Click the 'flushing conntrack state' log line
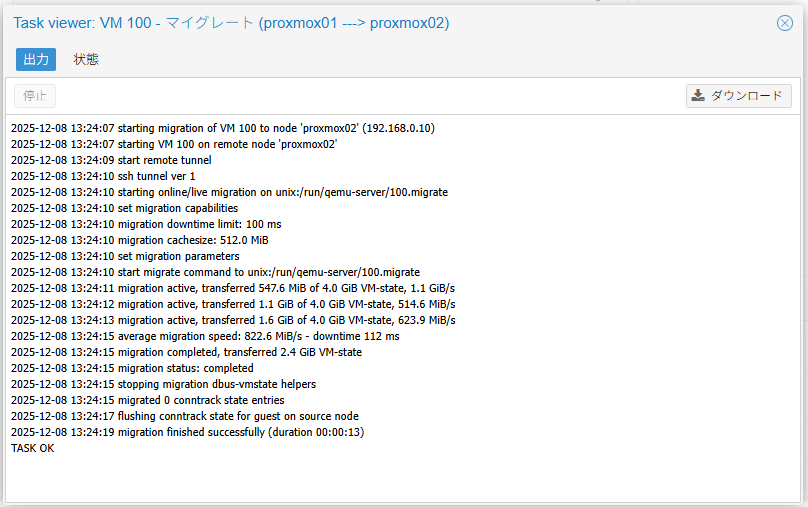This screenshot has width=808, height=507. [184, 416]
